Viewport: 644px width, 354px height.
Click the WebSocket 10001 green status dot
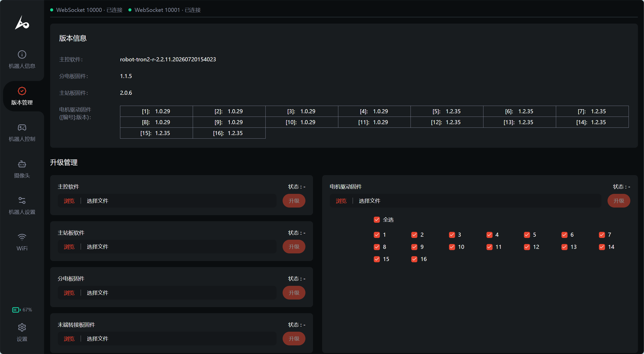pyautogui.click(x=130, y=10)
